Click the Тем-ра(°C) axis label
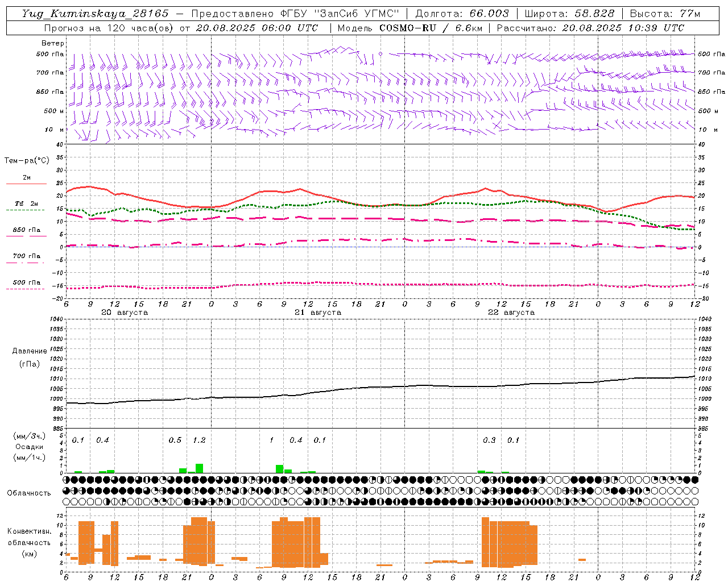This screenshot has width=728, height=582. point(27,161)
